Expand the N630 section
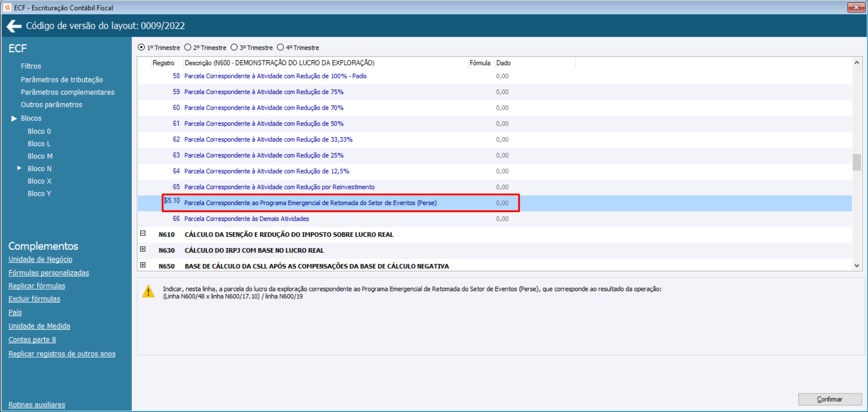This screenshot has width=868, height=412. coord(143,249)
